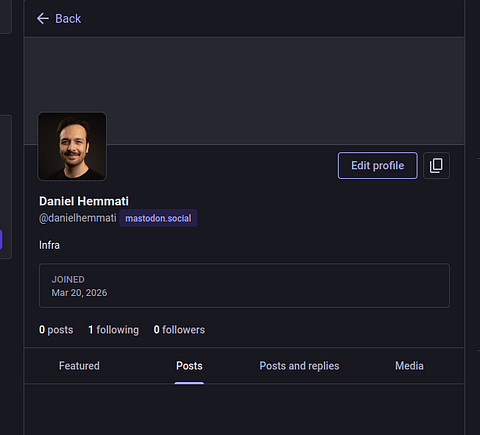View the 0 followers list
The image size is (480, 435).
point(179,330)
